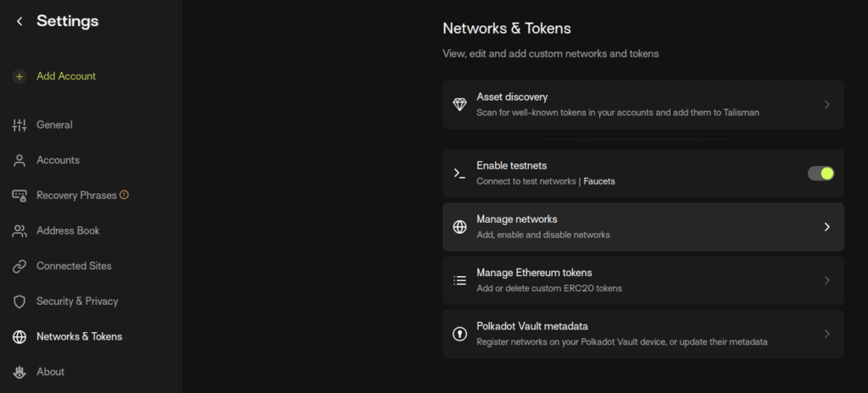
Task: Click the Connected Sites link icon
Action: point(19,266)
